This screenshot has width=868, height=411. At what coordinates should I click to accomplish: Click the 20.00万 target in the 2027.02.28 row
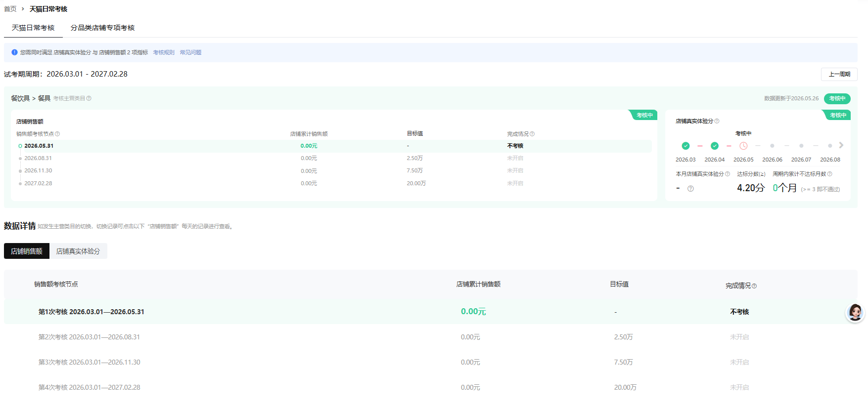coord(416,183)
